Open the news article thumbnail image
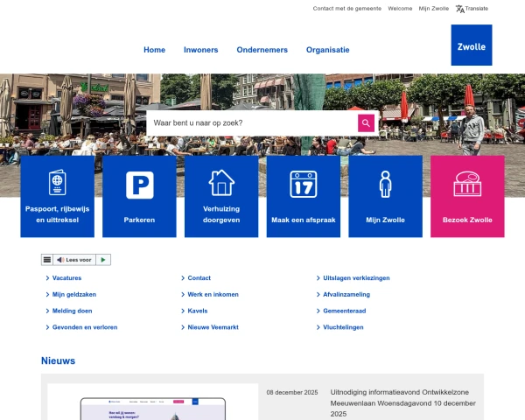 [x=152, y=402]
